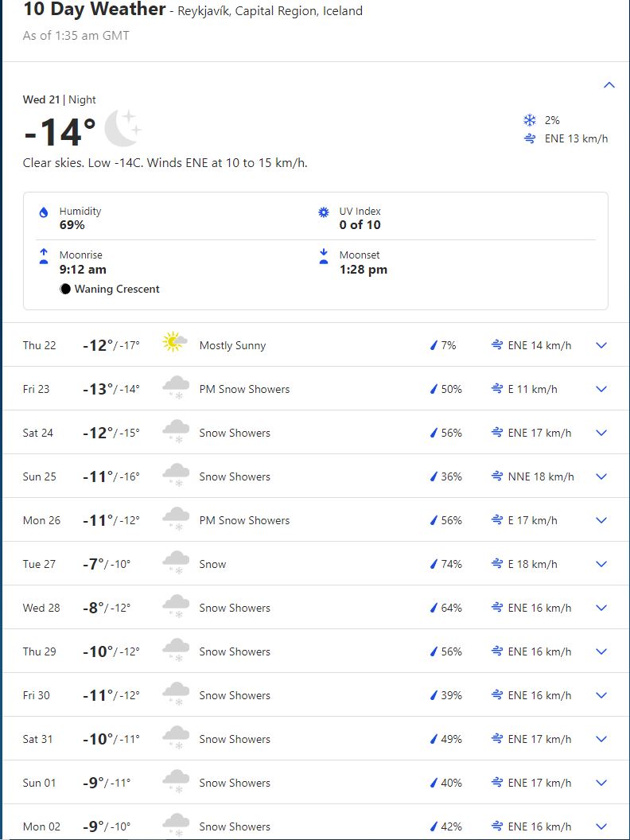This screenshot has height=840, width=630.
Task: Click the snowflake icon beside 2%
Action: pyautogui.click(x=529, y=120)
